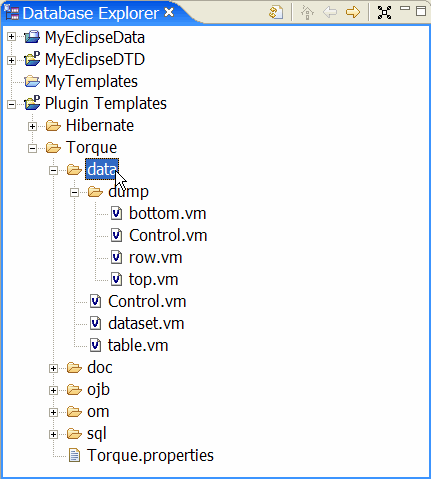Click the MyTemplates folder icon
Viewport: 431px width, 479px height.
pyautogui.click(x=32, y=81)
